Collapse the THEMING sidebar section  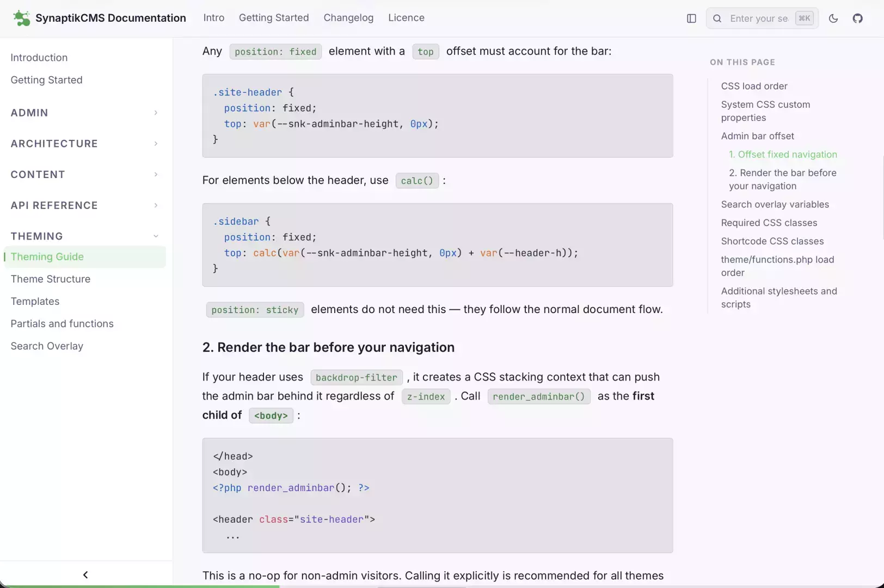coord(84,236)
